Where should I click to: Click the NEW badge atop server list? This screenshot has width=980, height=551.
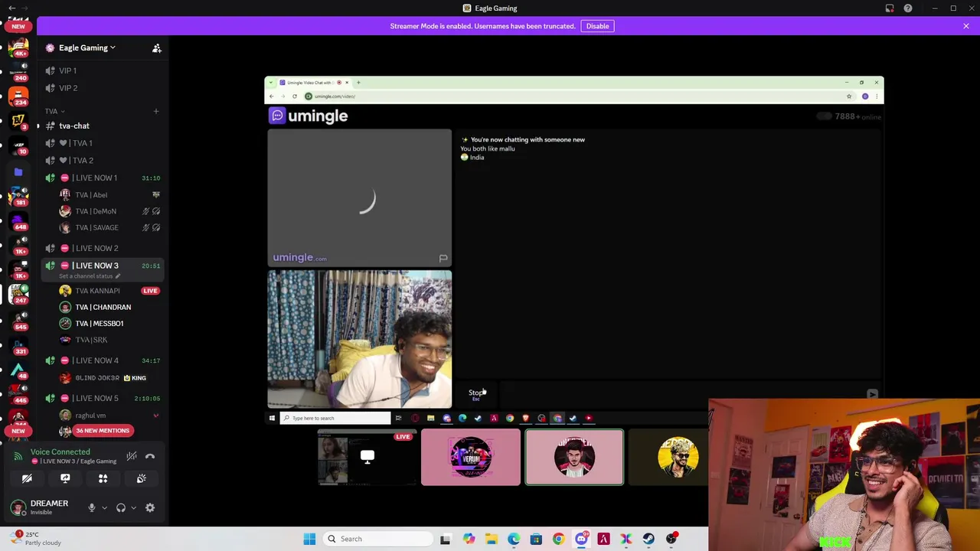(x=18, y=26)
